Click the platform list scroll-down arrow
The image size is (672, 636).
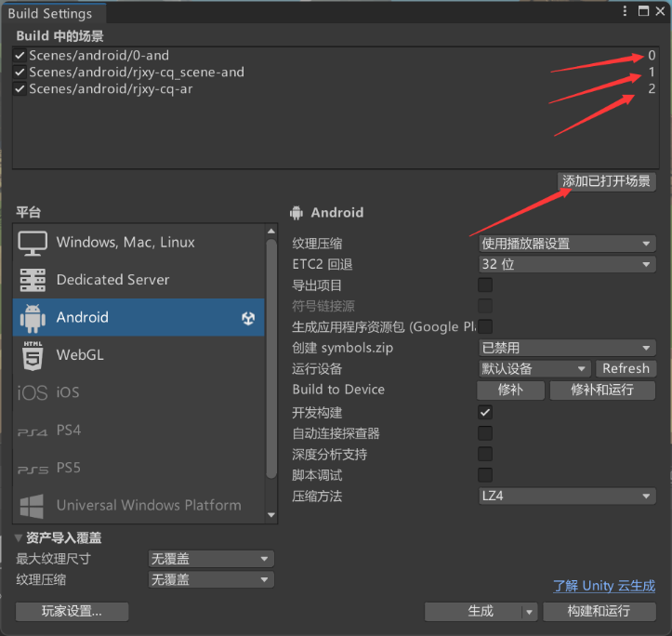270,515
